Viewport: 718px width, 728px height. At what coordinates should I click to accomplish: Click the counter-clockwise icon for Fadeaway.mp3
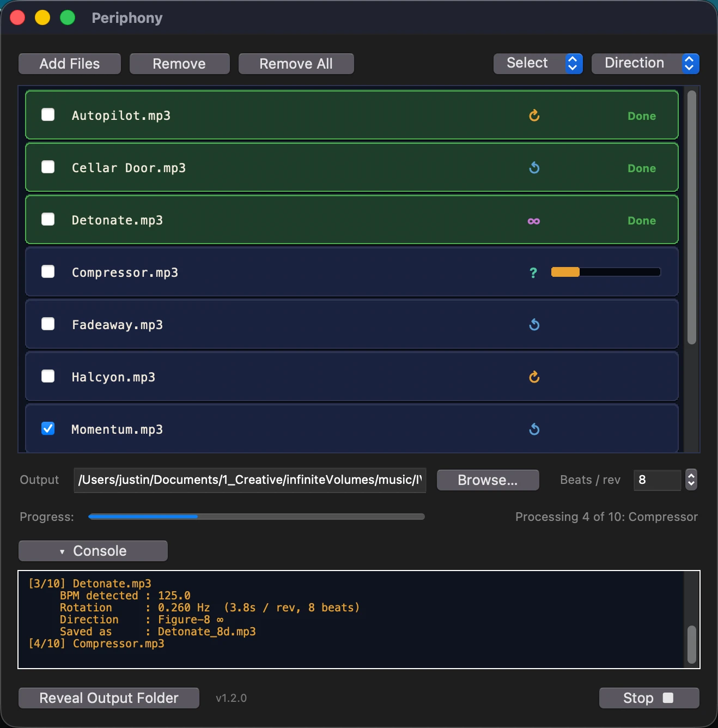[x=534, y=324]
